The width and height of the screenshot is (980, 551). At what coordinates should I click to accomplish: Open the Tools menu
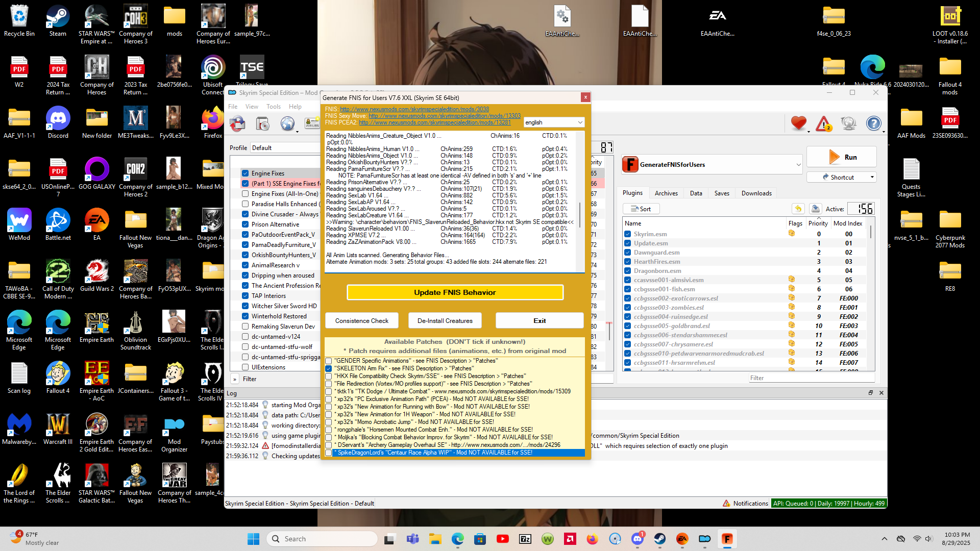click(x=274, y=107)
